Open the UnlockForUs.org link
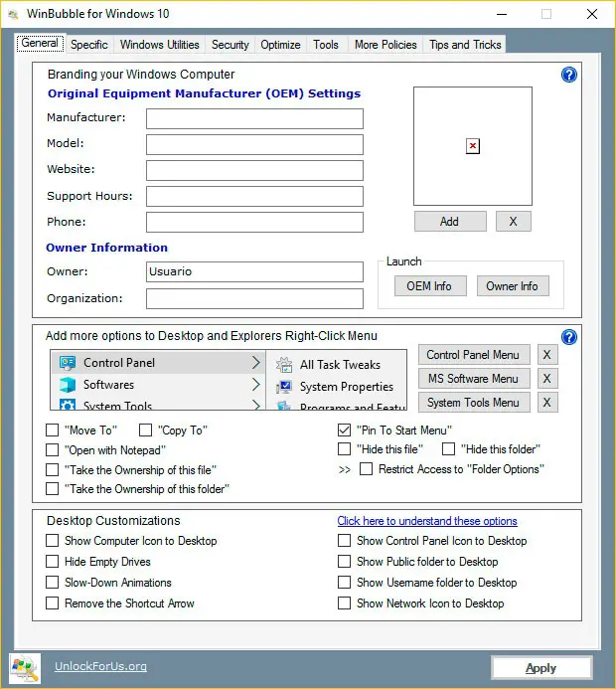This screenshot has height=689, width=616. [100, 666]
